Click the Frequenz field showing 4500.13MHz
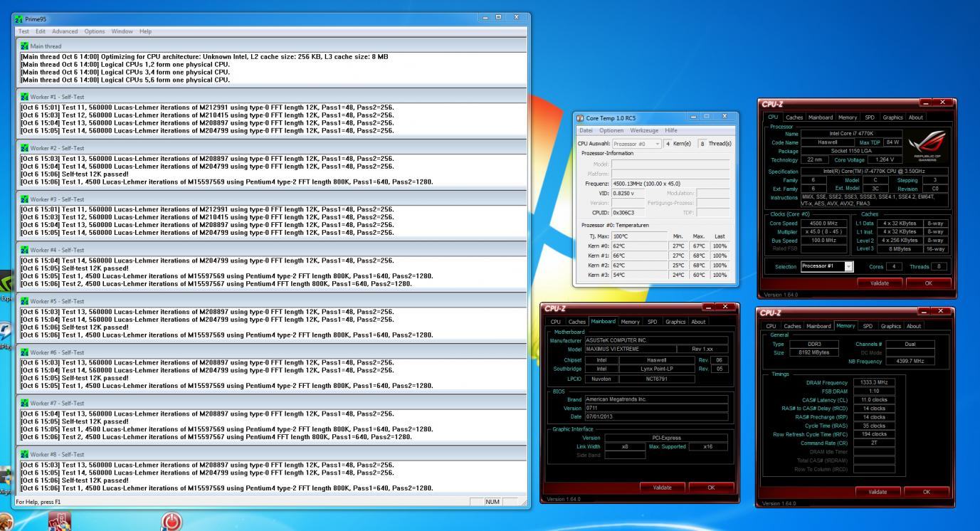980x531 pixels. coord(670,183)
